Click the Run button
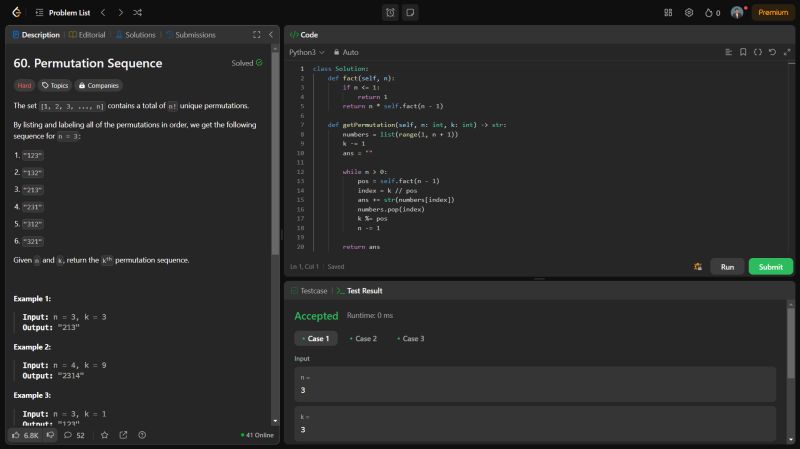Image resolution: width=800 pixels, height=449 pixels. tap(727, 267)
